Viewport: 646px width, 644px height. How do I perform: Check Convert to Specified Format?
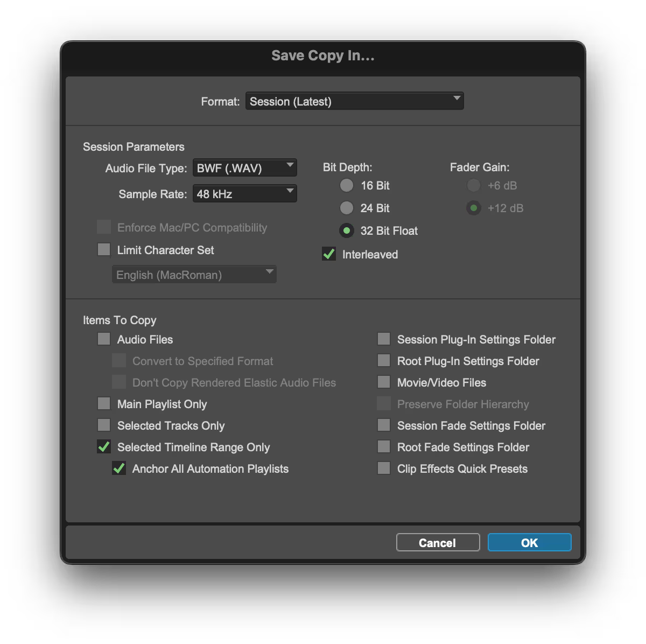[x=119, y=360]
